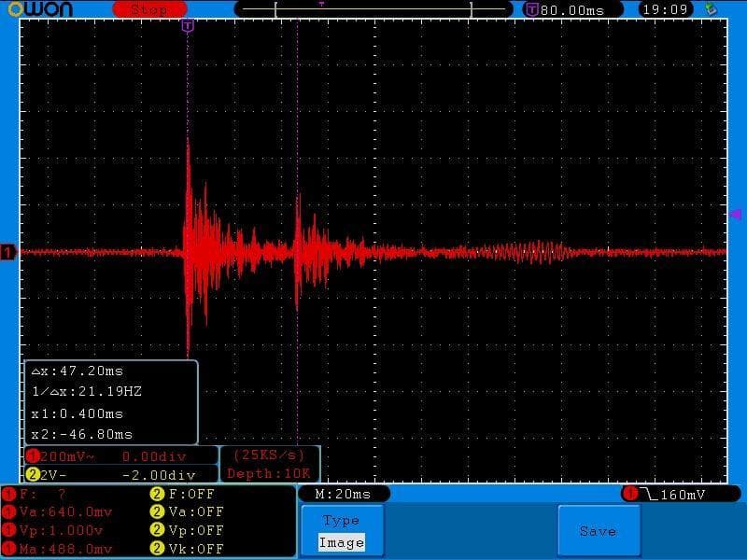Click the USB connection status icon
Image resolution: width=747 pixels, height=560 pixels.
coord(712,9)
